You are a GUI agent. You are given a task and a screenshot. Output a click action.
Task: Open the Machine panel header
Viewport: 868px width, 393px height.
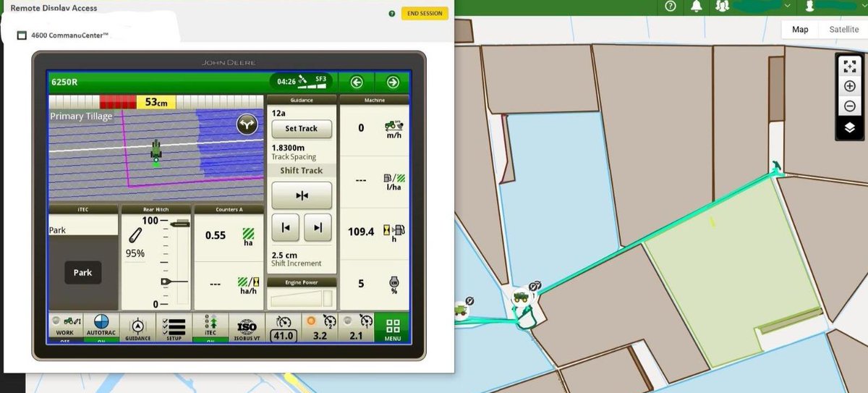pyautogui.click(x=375, y=100)
